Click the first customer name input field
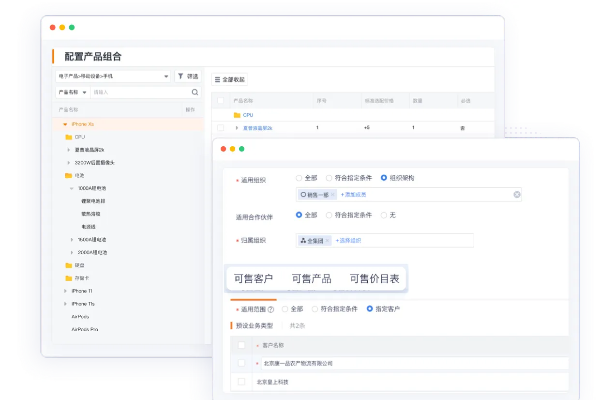 click(x=415, y=363)
